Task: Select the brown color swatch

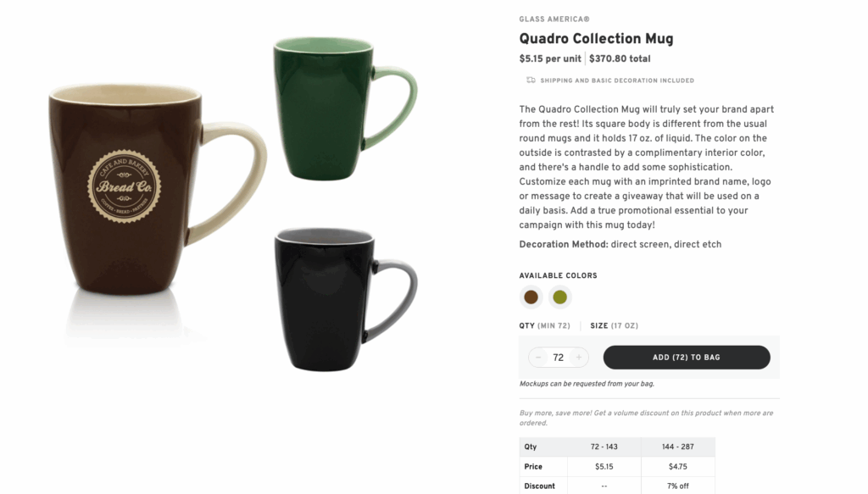Action: point(530,297)
